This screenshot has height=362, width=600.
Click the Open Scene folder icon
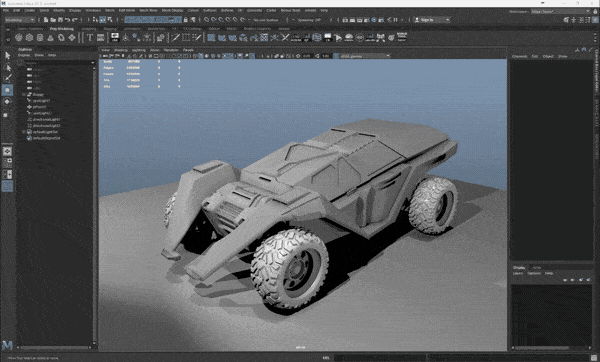[x=53, y=20]
